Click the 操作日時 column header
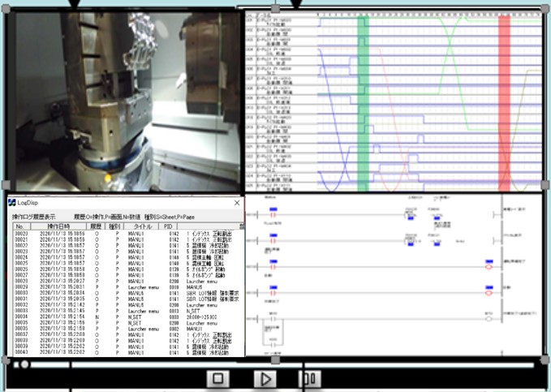Image resolution: width=551 pixels, height=392 pixels. tap(58, 226)
